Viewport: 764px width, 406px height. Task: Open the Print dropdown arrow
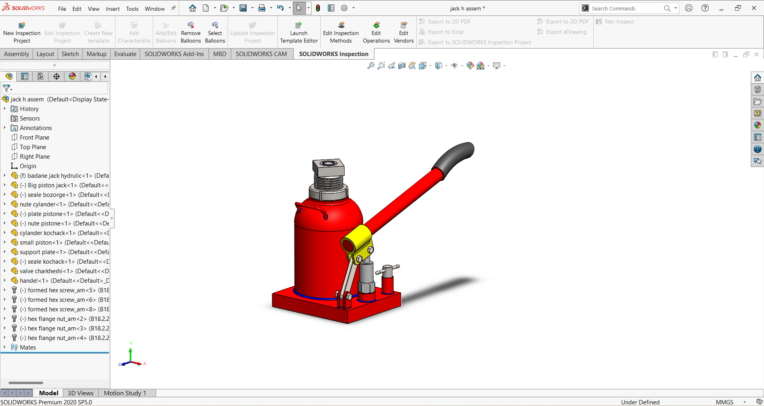[x=270, y=8]
